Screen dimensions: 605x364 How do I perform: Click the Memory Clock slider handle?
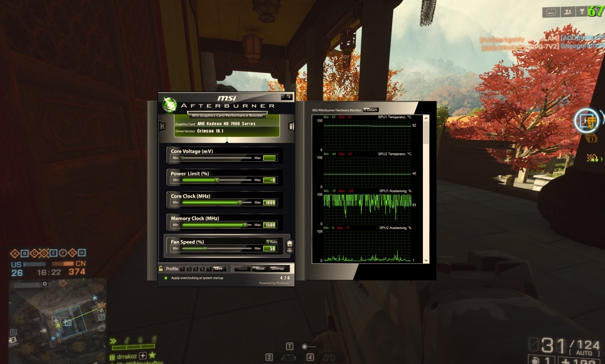click(245, 225)
